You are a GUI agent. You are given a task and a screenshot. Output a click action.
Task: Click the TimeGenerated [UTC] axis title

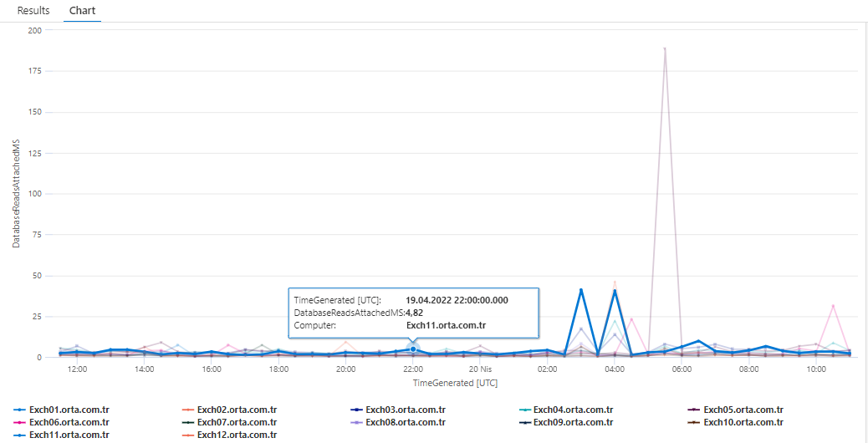pos(455,383)
